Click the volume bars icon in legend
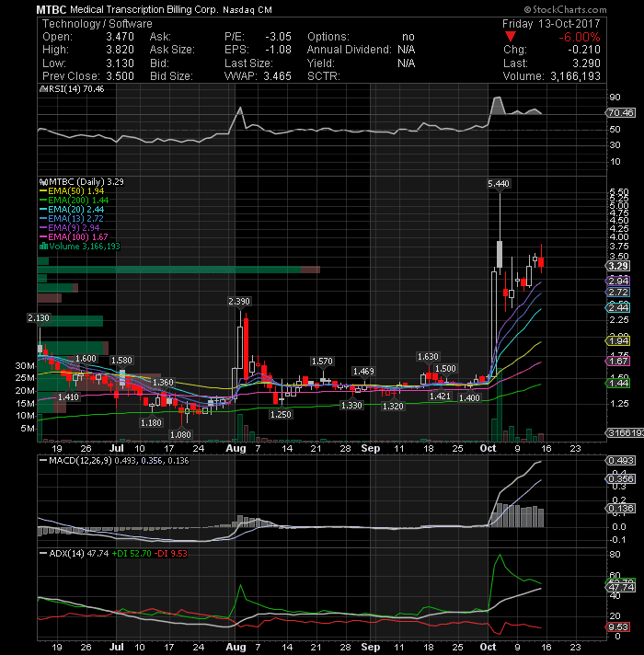 pos(43,246)
